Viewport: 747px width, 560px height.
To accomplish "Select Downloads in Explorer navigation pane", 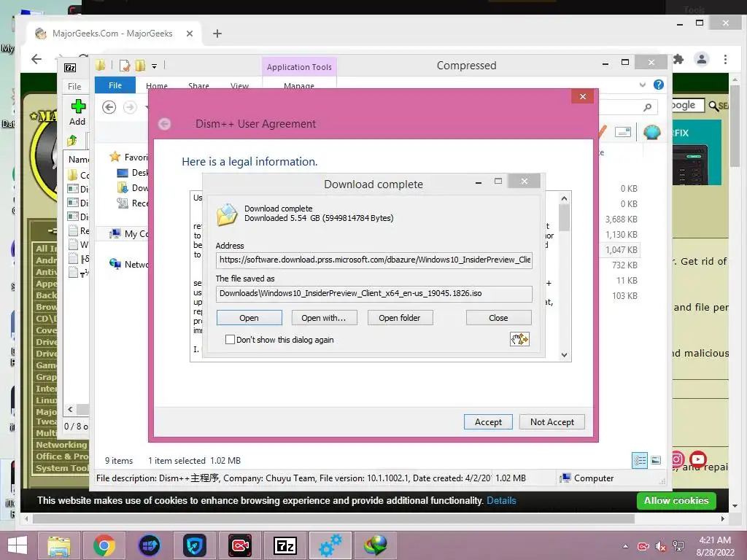I will coord(133,187).
